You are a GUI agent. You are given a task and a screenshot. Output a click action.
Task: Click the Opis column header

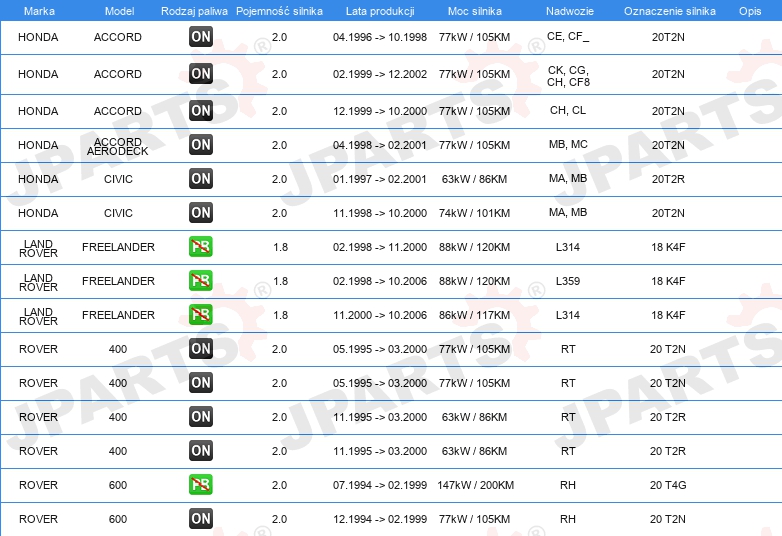[750, 11]
